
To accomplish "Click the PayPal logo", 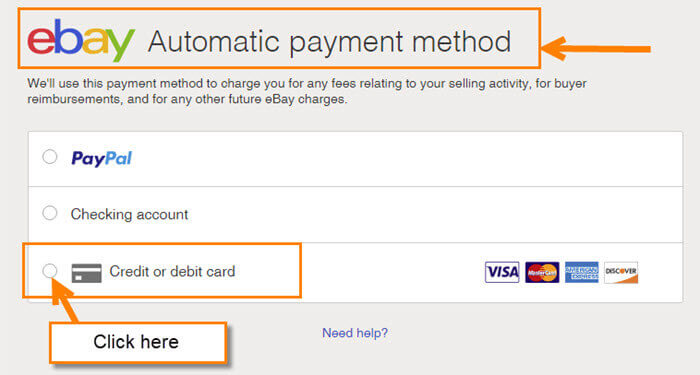I will click(x=101, y=158).
